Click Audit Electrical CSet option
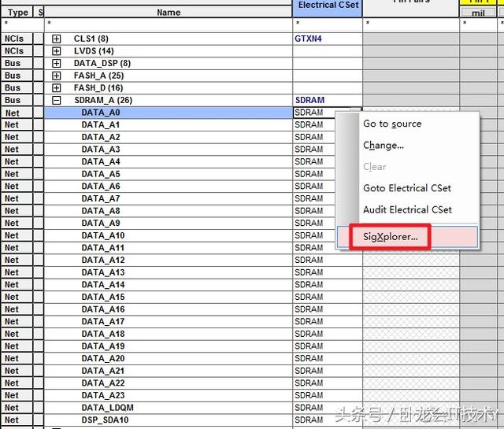This screenshot has height=429, width=504. [x=407, y=209]
